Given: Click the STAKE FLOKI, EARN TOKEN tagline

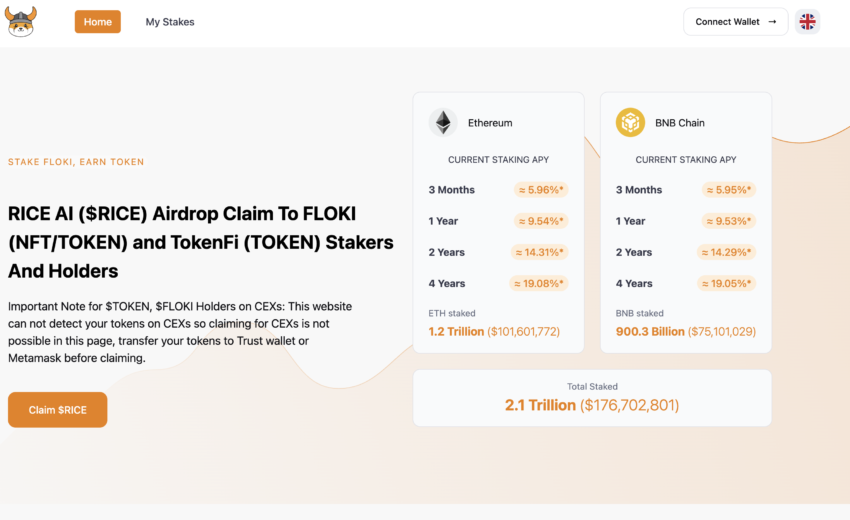Looking at the screenshot, I should tap(76, 162).
